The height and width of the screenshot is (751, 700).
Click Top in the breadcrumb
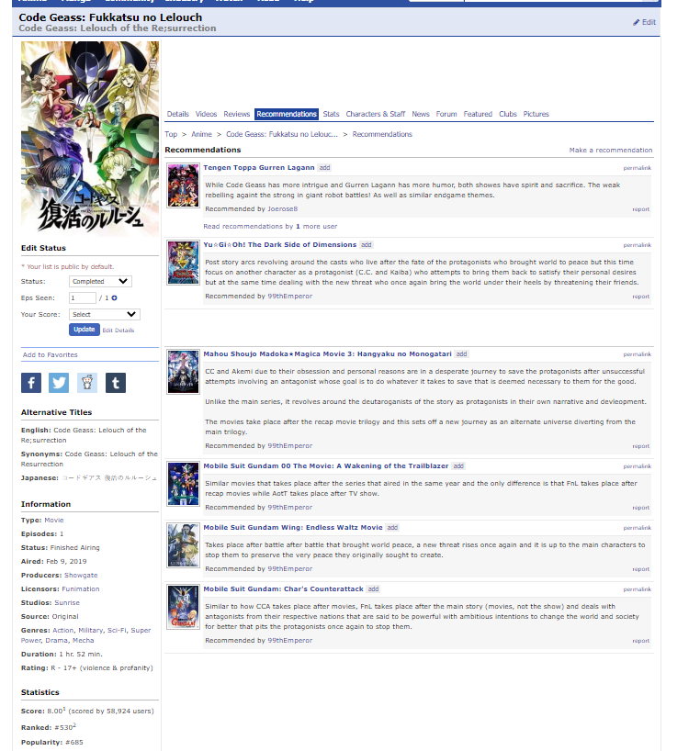[x=171, y=134]
